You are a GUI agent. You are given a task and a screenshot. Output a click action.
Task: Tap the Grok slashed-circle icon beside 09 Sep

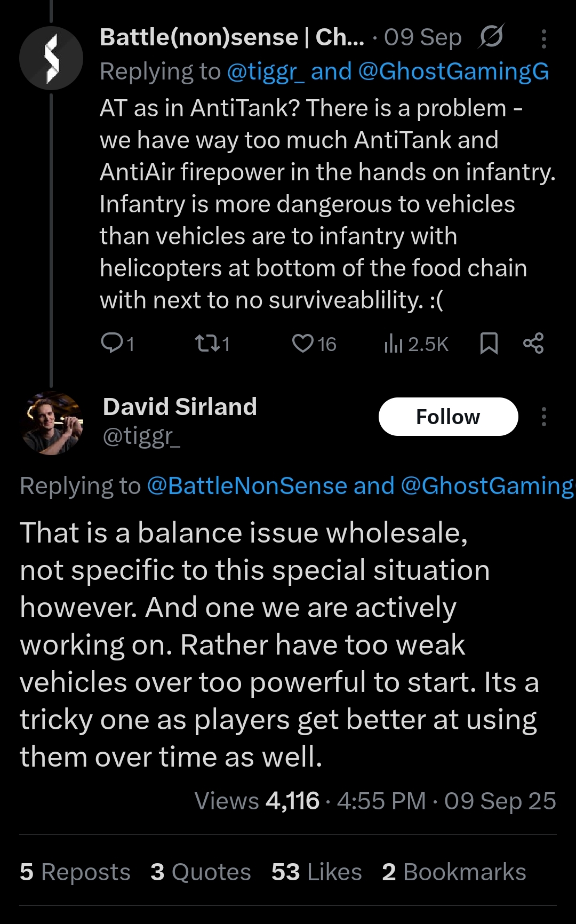[x=491, y=37]
